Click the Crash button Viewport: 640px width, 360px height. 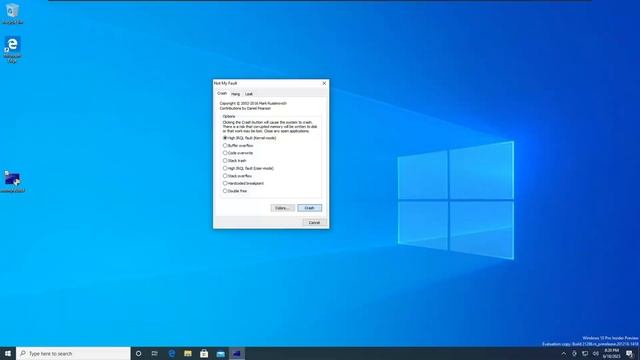pyautogui.click(x=309, y=208)
